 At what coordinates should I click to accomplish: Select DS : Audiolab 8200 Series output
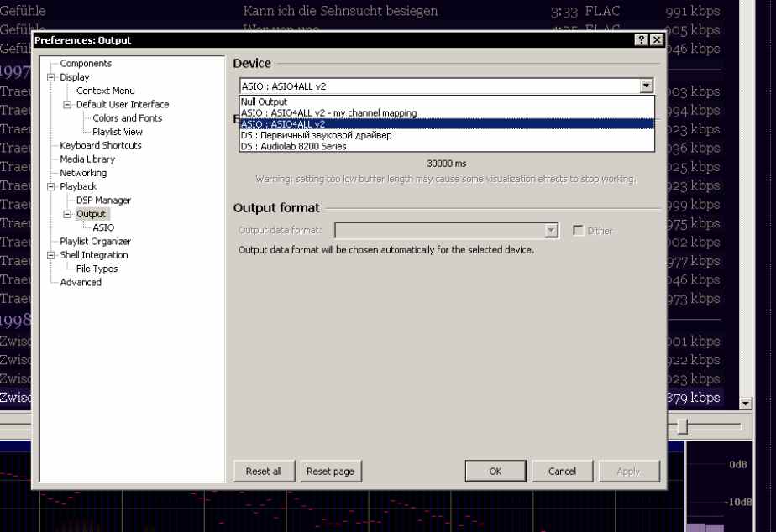(293, 146)
